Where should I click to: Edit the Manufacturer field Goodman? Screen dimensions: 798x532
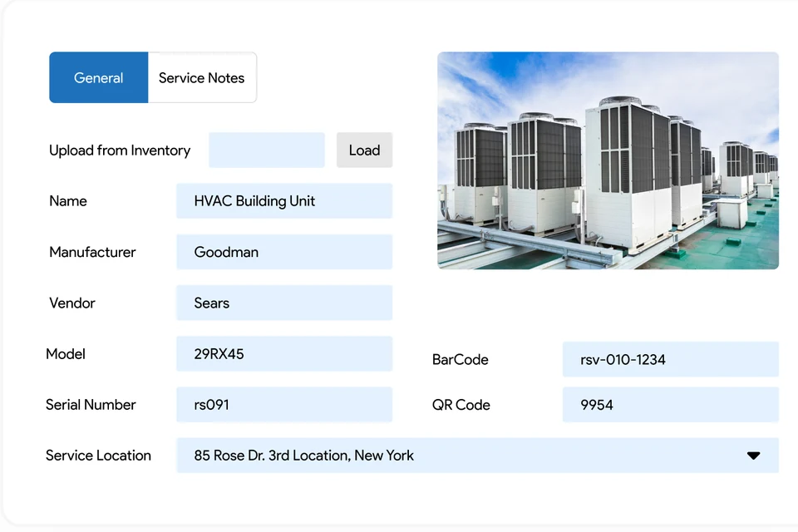(x=284, y=252)
